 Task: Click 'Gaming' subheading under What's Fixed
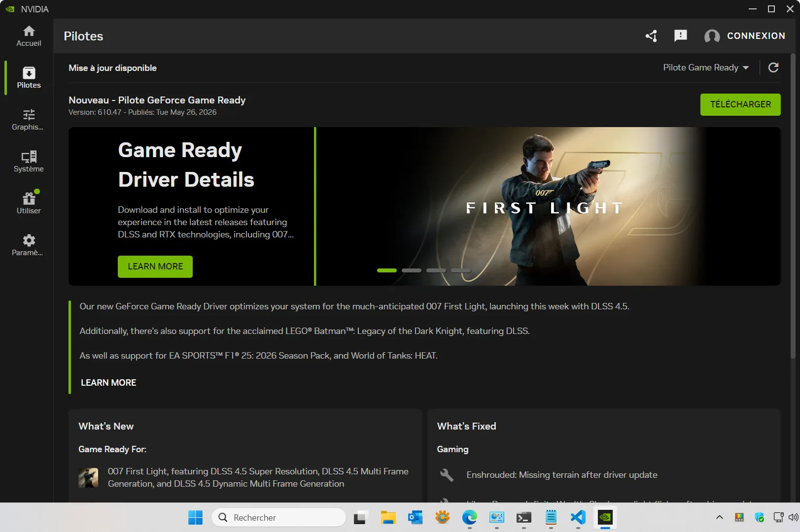452,449
